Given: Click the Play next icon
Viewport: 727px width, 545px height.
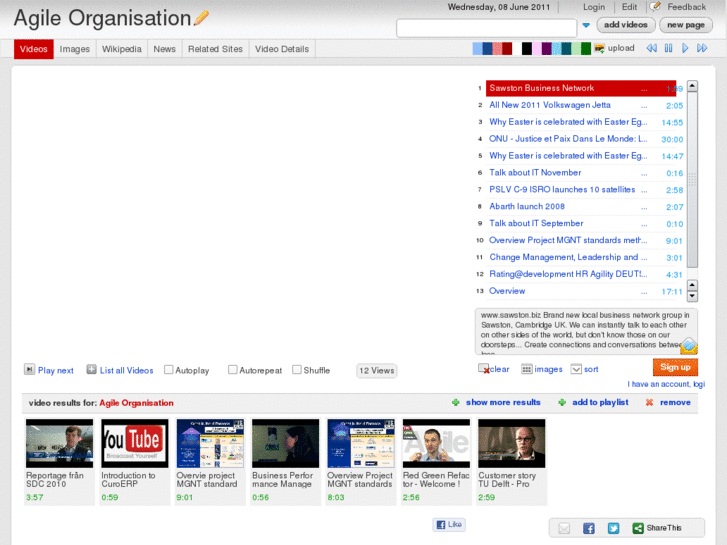Looking at the screenshot, I should (x=29, y=369).
